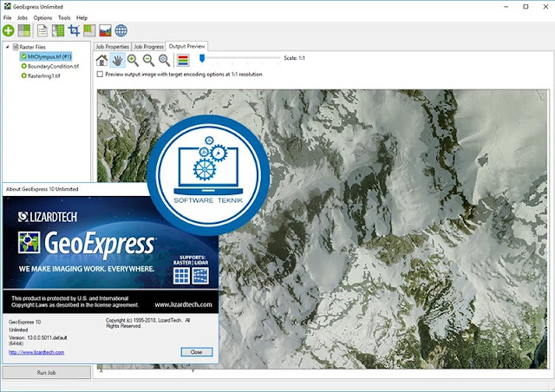Open the Help menu
Image resolution: width=555 pixels, height=392 pixels.
tap(82, 17)
